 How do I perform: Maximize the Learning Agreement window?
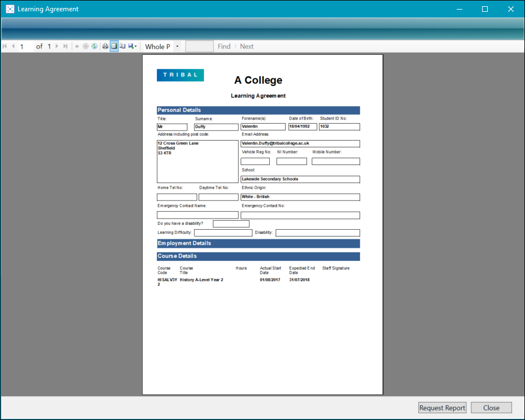click(x=484, y=9)
